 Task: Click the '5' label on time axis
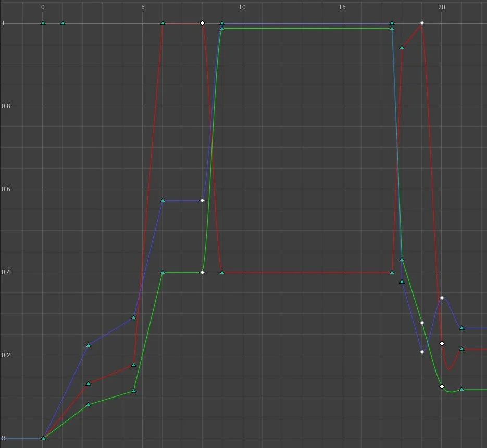pos(143,7)
